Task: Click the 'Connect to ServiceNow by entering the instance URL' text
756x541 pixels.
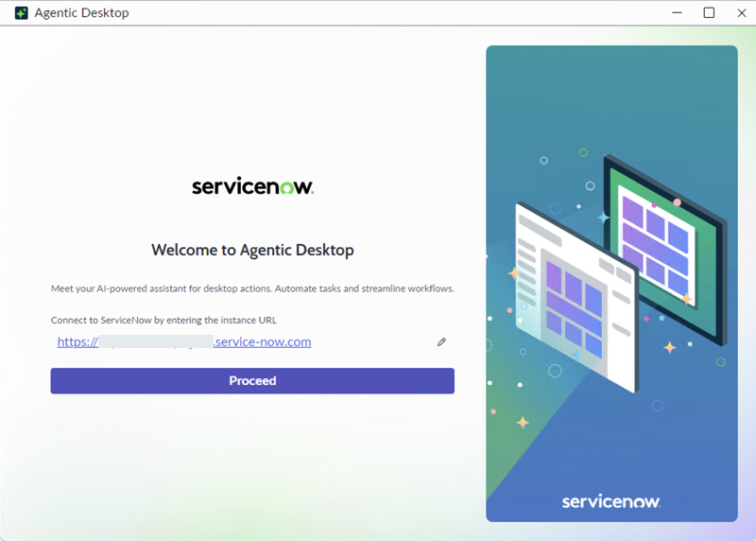Action: tap(163, 320)
